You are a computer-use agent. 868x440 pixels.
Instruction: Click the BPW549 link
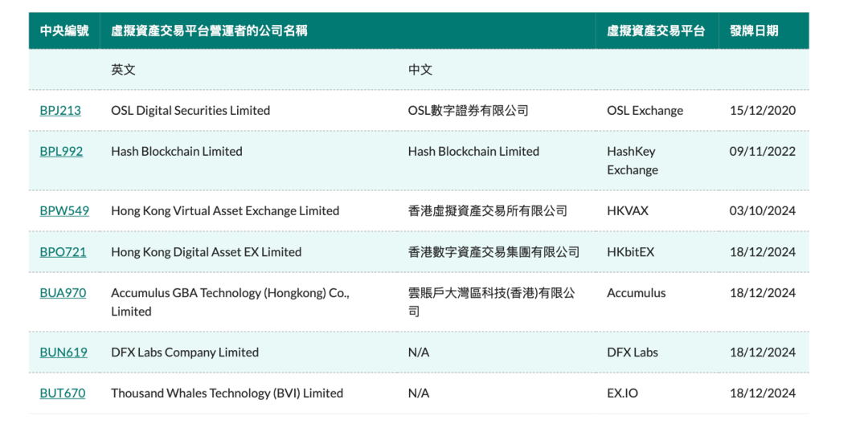(x=64, y=211)
